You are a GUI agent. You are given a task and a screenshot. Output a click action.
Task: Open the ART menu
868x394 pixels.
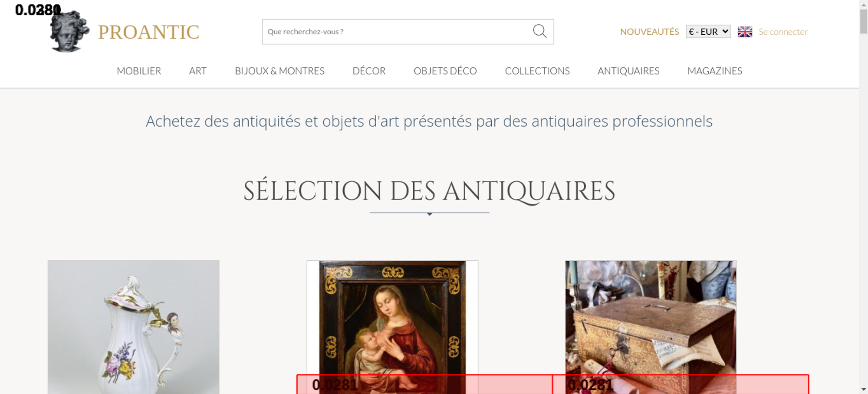[198, 71]
